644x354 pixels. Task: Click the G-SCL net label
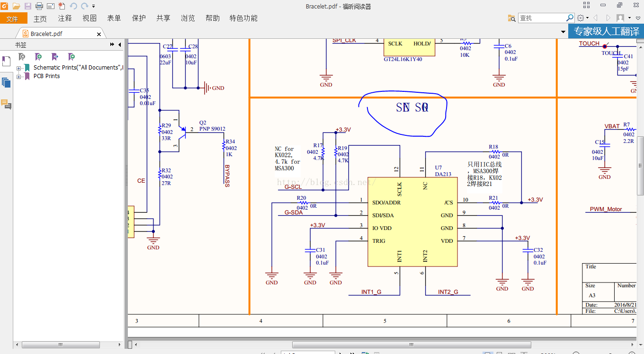coord(293,187)
